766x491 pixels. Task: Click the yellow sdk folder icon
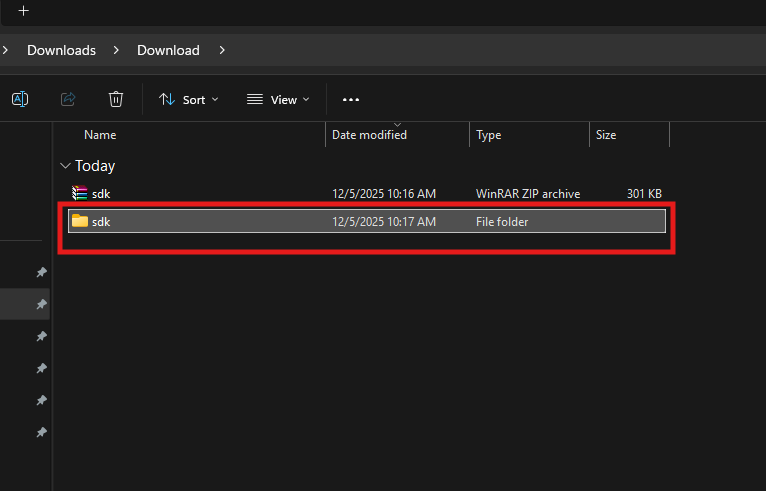pos(80,221)
